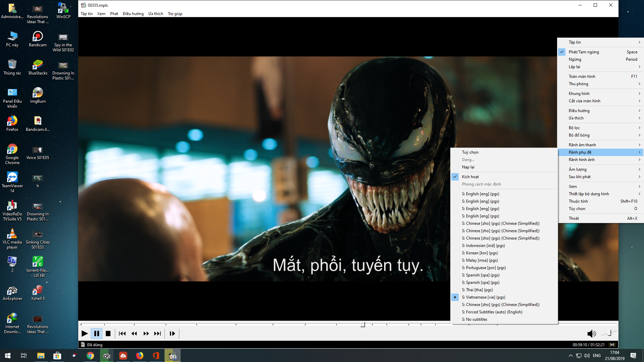644x362 pixels.
Task: Open VideoReDo TVSuite V5 desktop icon
Action: pos(12,210)
